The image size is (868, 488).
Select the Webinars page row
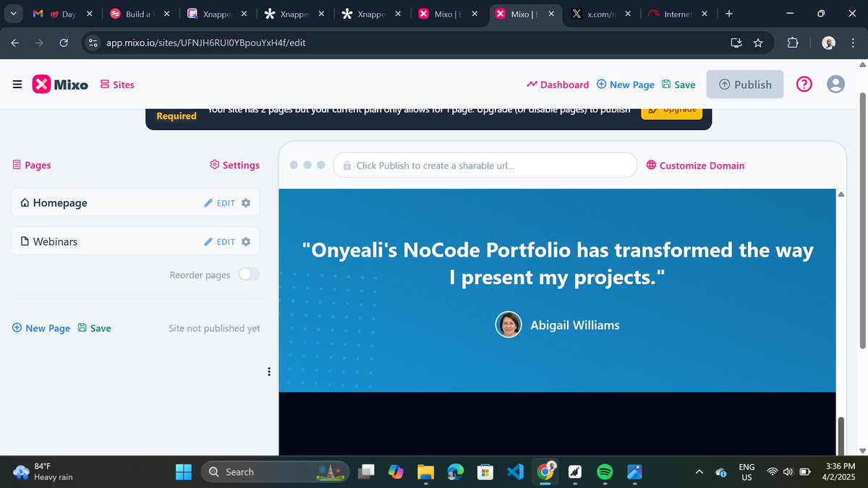click(x=135, y=241)
